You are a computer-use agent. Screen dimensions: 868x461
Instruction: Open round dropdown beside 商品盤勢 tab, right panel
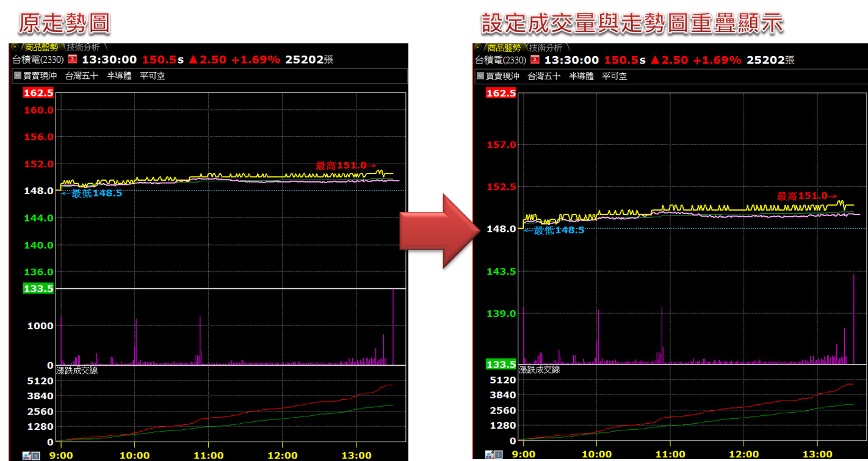click(477, 47)
